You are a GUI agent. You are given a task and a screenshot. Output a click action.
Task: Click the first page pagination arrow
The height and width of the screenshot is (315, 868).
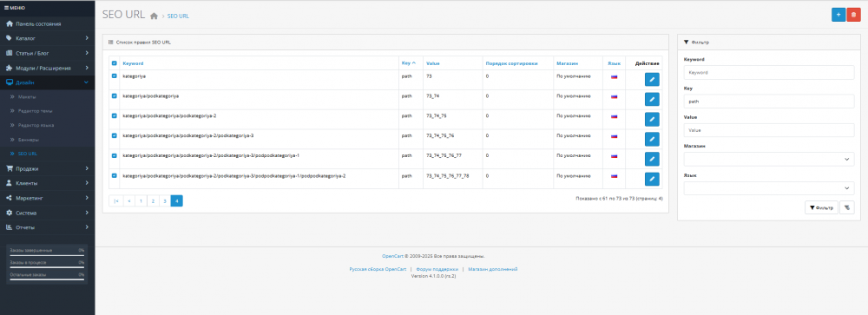[x=115, y=201]
